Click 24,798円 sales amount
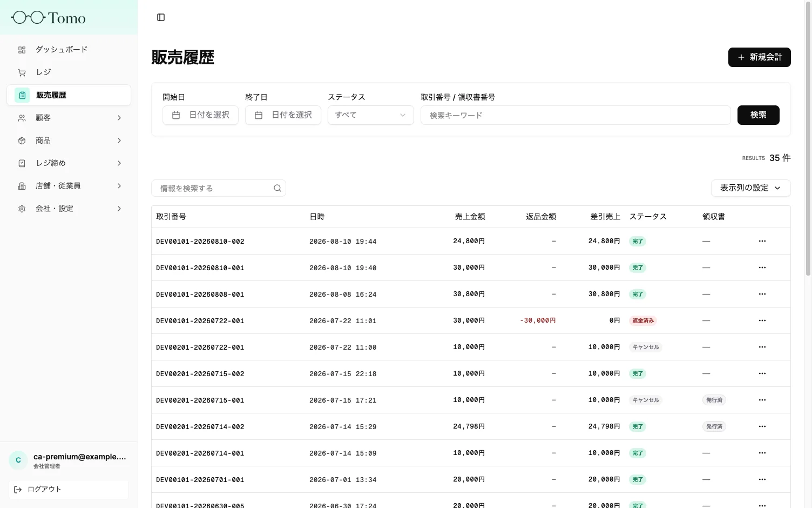812x508 pixels. coord(469,426)
